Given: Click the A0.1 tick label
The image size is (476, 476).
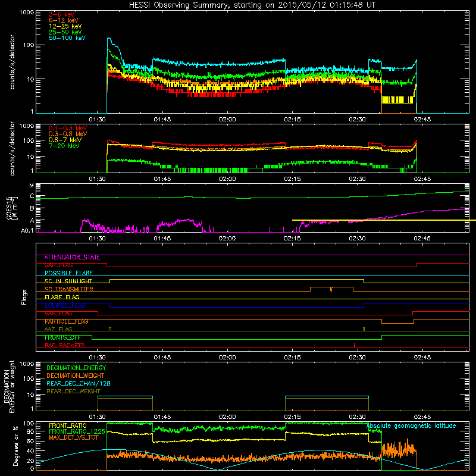Looking at the screenshot, I should [x=27, y=231].
